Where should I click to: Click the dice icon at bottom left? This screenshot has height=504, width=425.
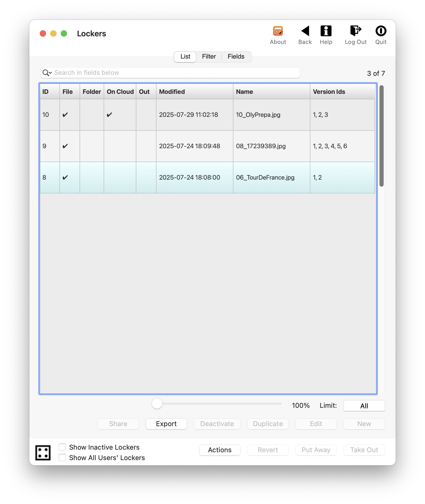point(43,453)
